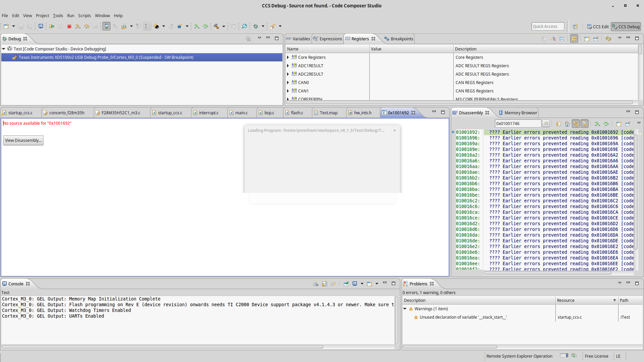Viewport: 644px width, 362px height.
Task: Expand the ADC1RESULT register group
Action: (288, 66)
